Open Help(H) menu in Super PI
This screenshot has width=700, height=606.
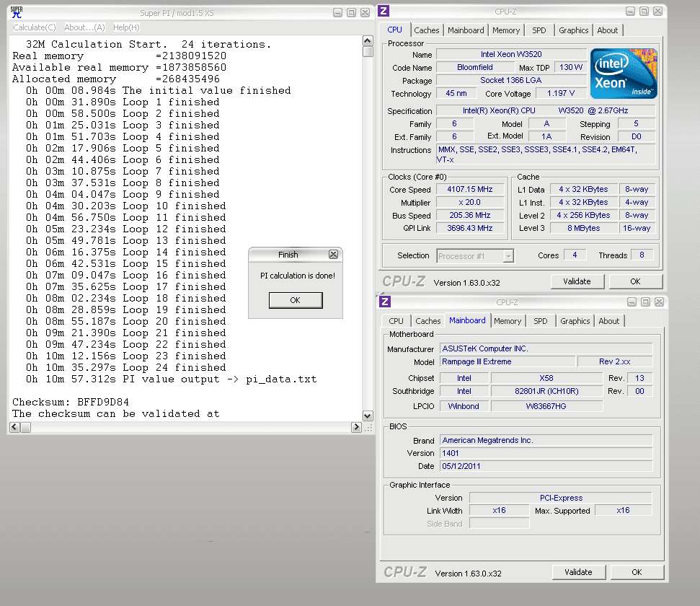126,27
